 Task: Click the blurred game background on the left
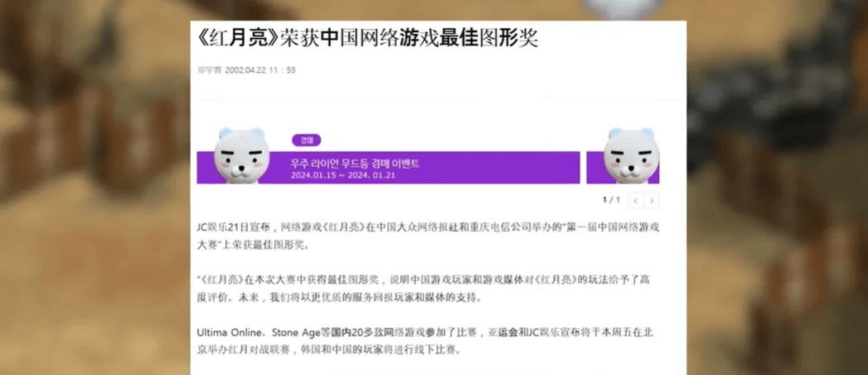pyautogui.click(x=95, y=187)
